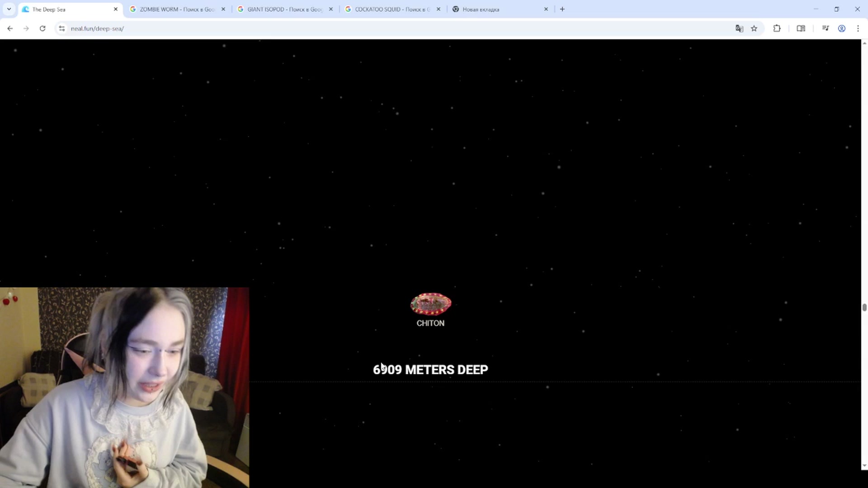
Task: Open the Chrome three-dot menu
Action: tap(858, 28)
